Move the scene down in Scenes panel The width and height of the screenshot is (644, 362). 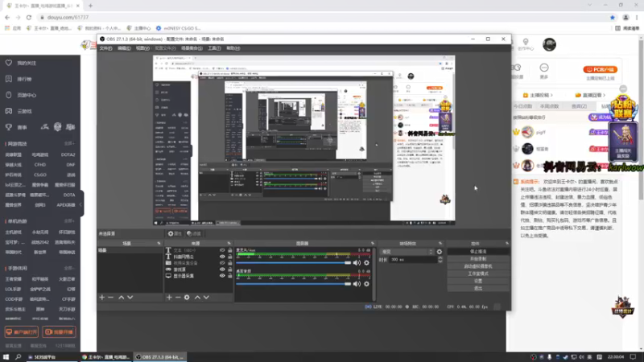130,297
